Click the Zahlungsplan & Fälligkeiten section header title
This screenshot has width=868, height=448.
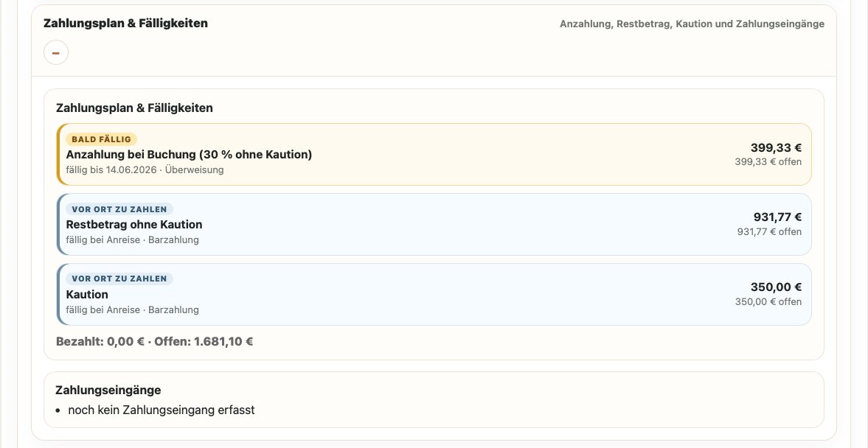[125, 24]
